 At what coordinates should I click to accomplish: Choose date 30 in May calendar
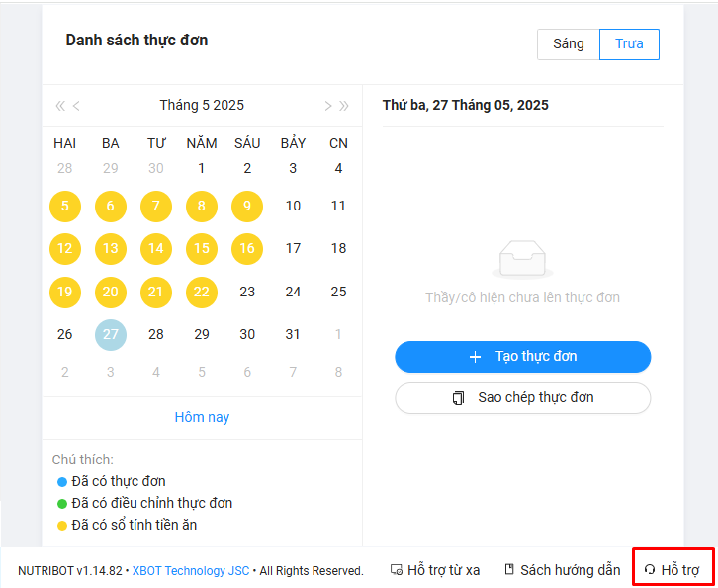[247, 334]
